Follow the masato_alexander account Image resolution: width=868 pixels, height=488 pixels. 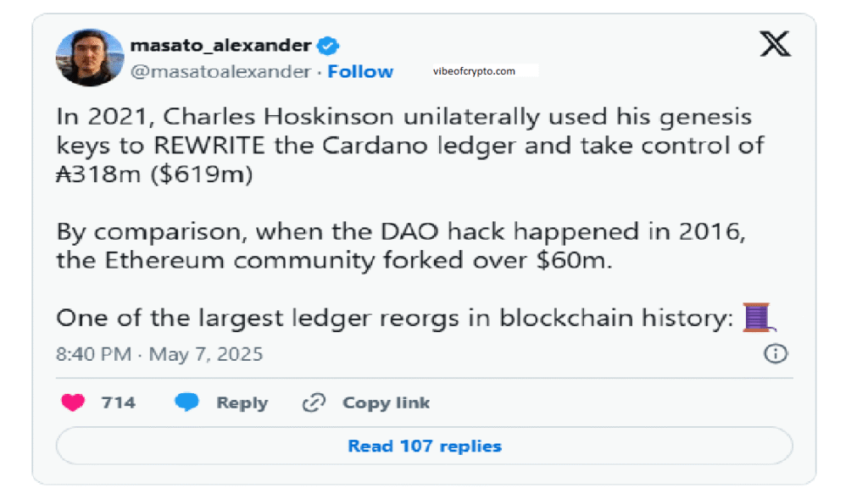pos(360,72)
